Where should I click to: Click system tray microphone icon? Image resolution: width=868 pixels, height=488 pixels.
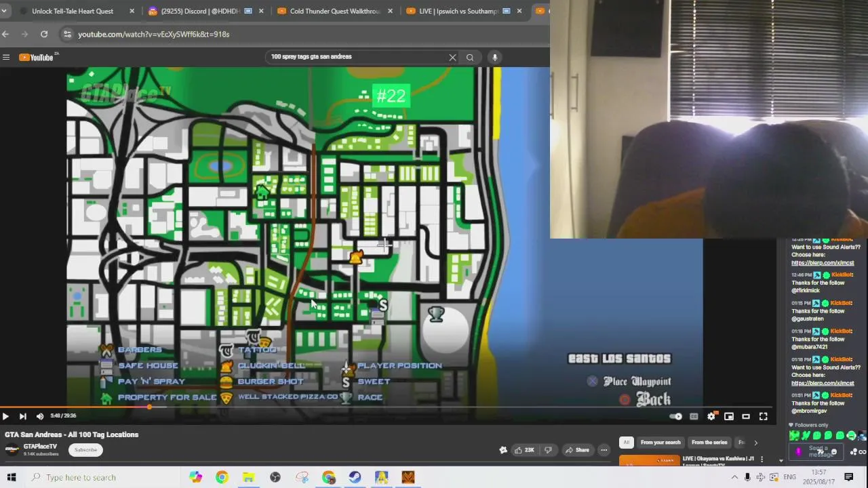click(748, 477)
